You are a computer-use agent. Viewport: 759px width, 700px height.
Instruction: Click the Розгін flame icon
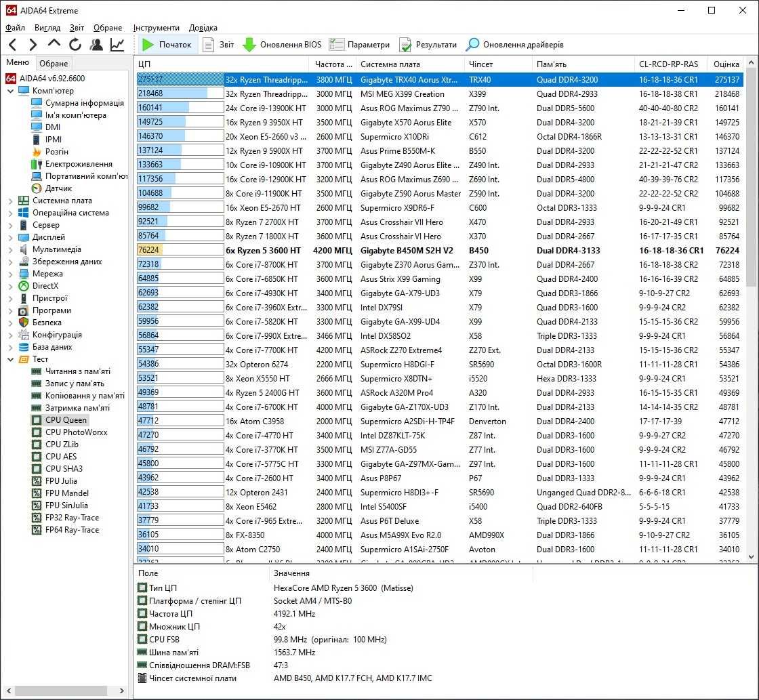click(37, 152)
